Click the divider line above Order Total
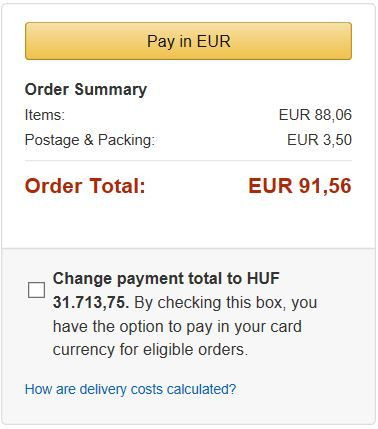378x429 pixels. 188,161
